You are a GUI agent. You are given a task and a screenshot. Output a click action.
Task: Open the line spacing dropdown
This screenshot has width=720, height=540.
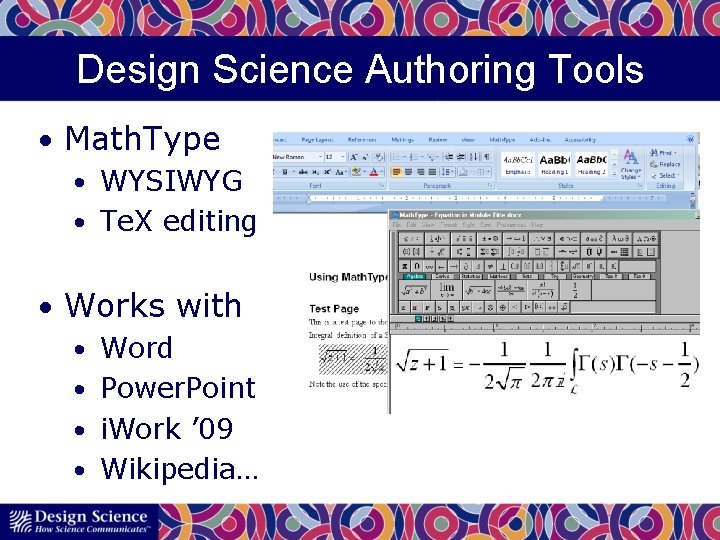tap(447, 172)
